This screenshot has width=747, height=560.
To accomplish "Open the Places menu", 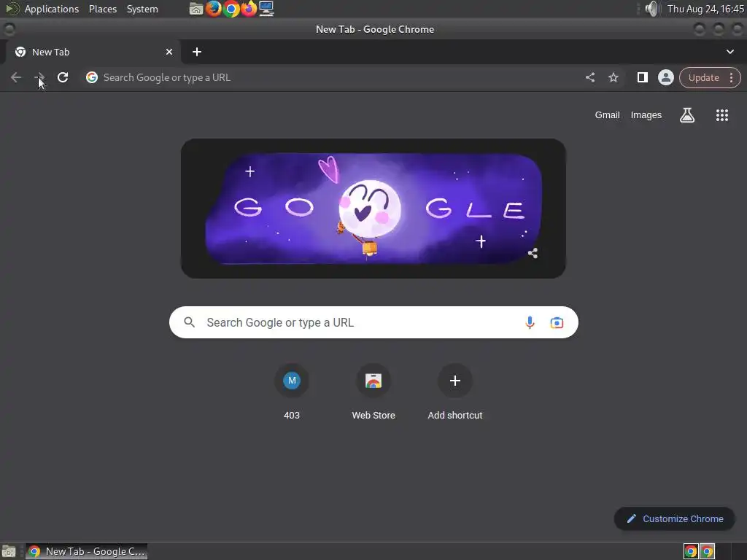I will click(x=102, y=9).
